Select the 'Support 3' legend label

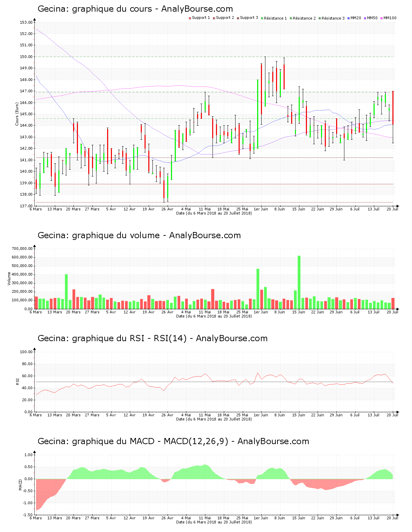[249, 18]
